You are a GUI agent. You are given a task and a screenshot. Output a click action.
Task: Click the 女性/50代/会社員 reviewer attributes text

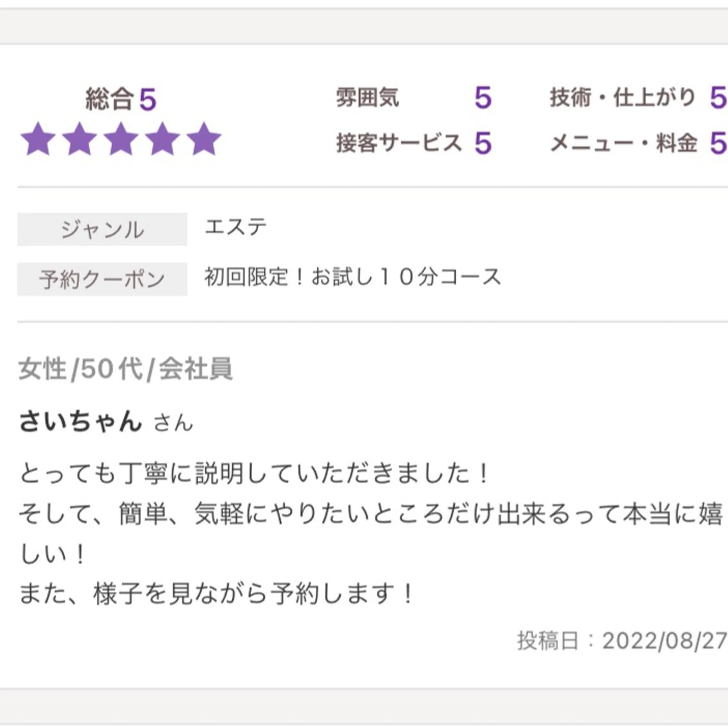126,369
